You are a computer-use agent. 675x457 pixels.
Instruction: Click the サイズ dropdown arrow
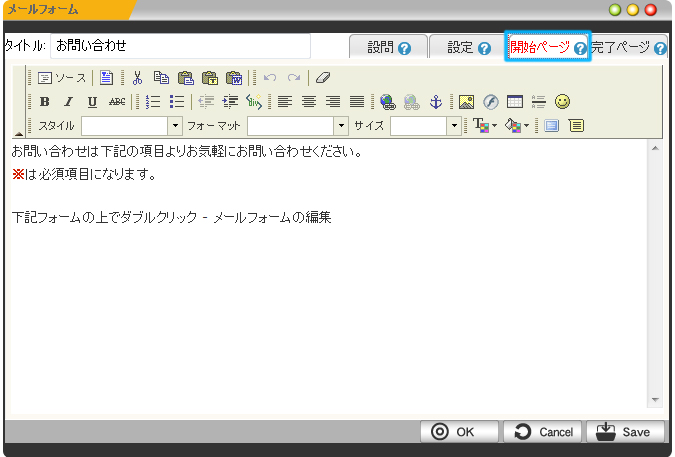click(454, 126)
